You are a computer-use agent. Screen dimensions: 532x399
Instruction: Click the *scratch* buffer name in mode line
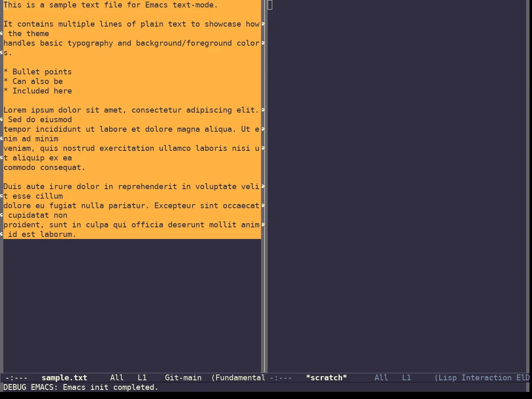(326, 378)
